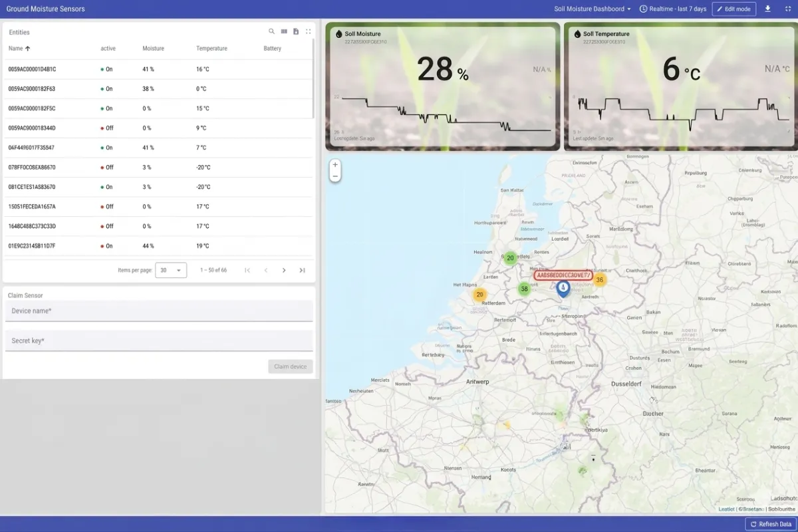Sort the table by Moisture column

click(x=153, y=49)
